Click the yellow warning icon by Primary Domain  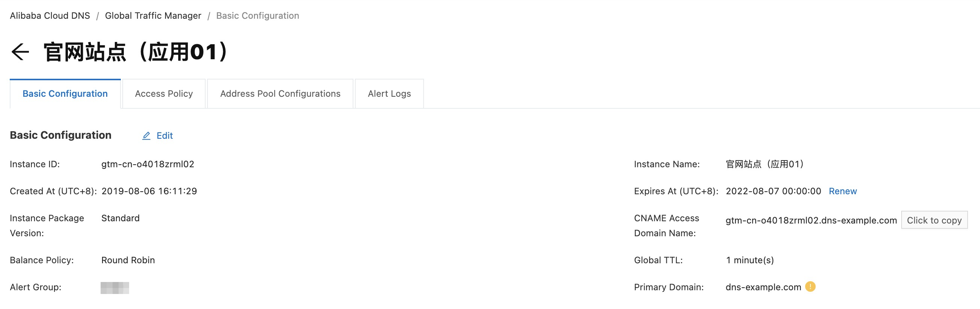click(x=810, y=286)
